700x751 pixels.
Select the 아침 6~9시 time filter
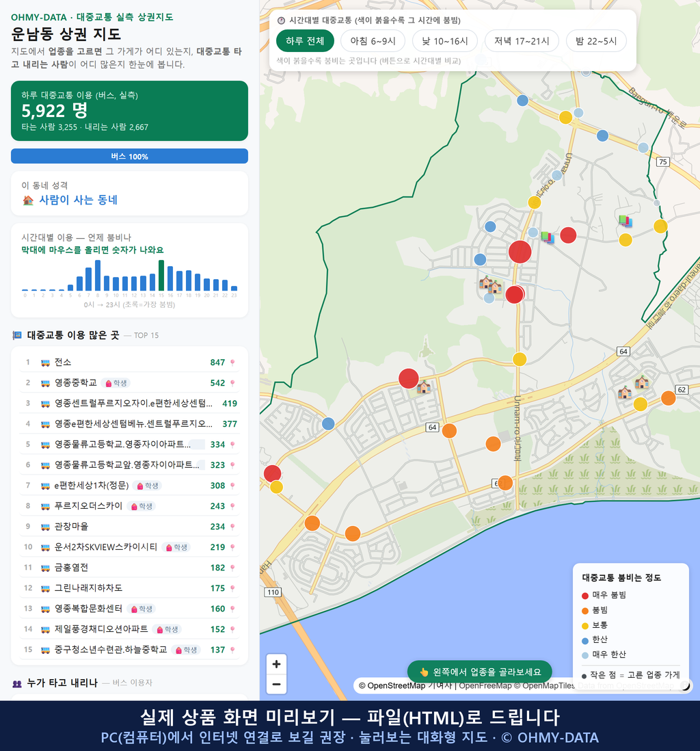[373, 41]
